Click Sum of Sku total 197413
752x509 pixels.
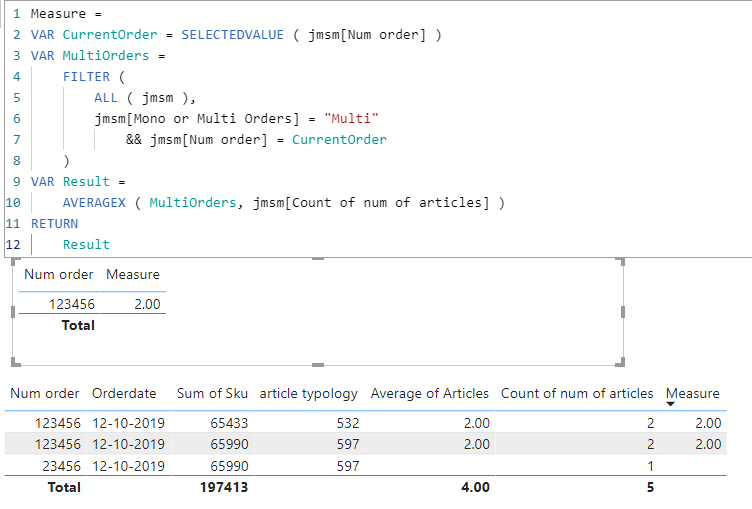coord(224,487)
